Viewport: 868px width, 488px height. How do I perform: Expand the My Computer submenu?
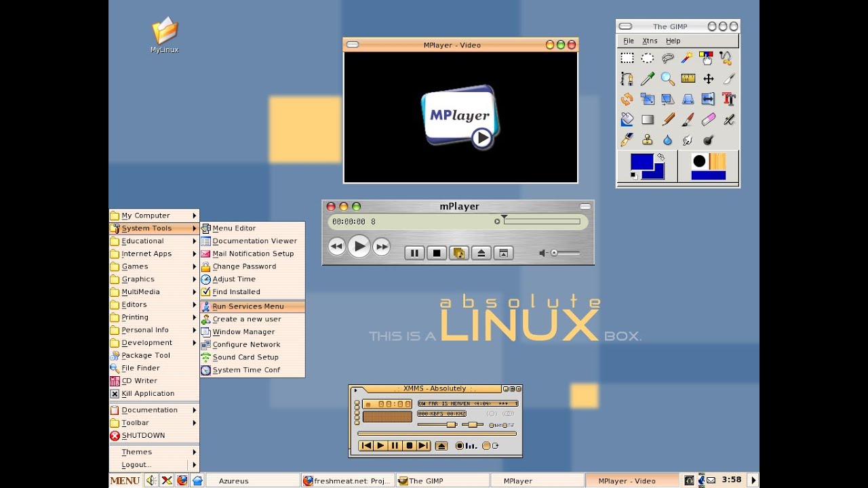(x=154, y=216)
